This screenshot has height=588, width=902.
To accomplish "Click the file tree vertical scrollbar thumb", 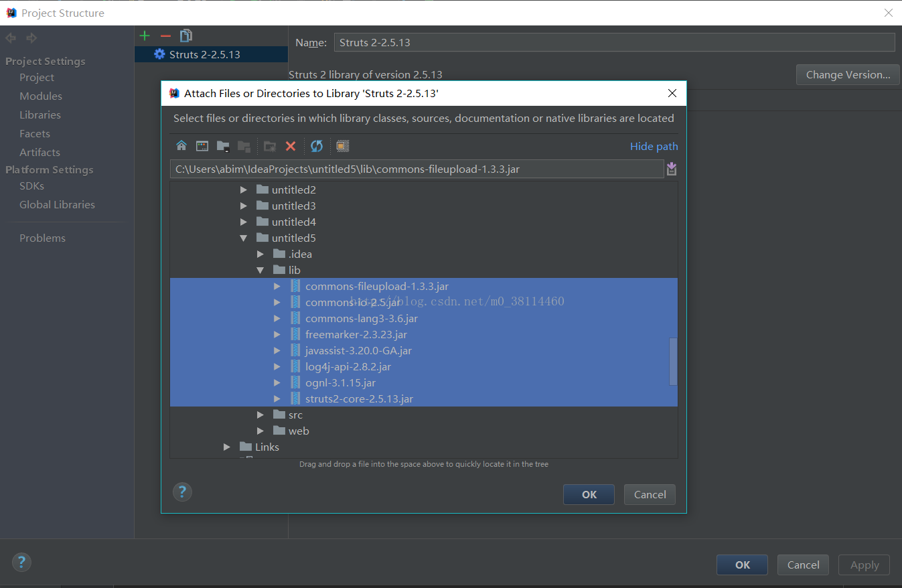I will pos(673,362).
